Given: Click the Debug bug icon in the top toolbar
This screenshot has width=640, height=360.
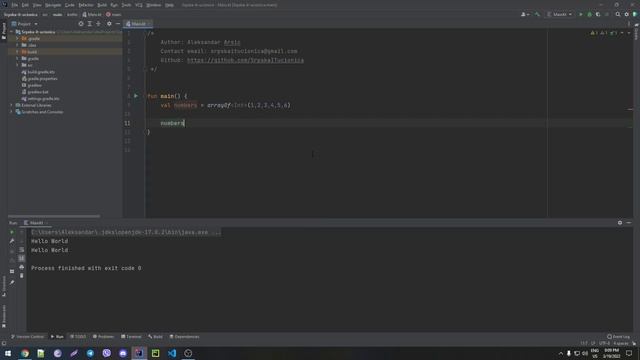Looking at the screenshot, I should click(x=589, y=14).
